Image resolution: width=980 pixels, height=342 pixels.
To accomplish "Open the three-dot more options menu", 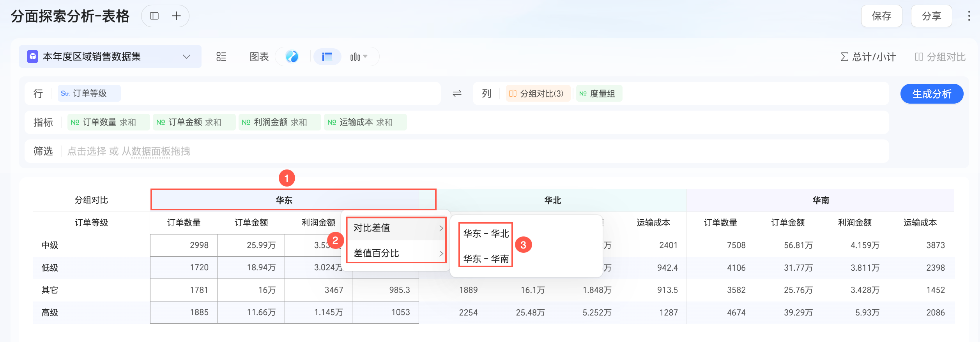I will point(969,16).
